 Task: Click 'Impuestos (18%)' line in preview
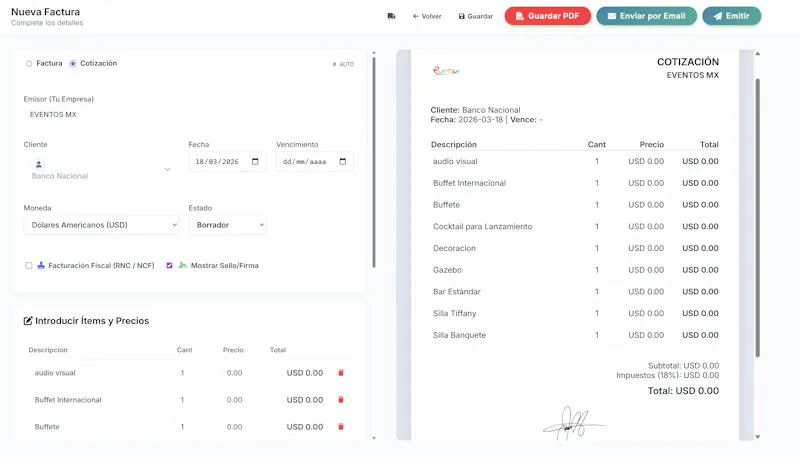click(667, 375)
